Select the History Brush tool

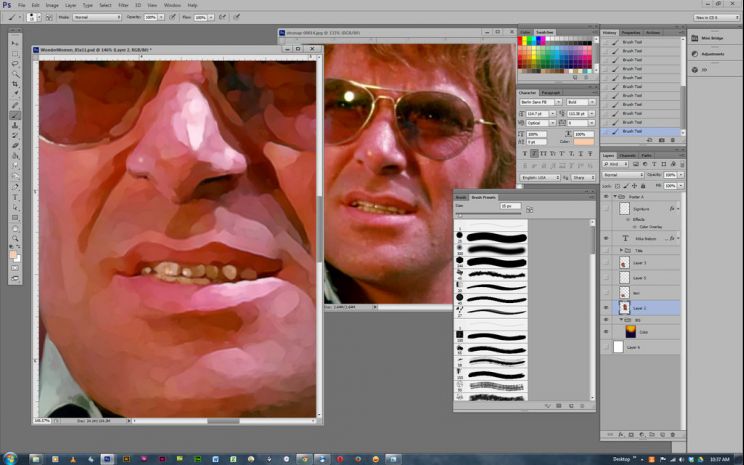coord(15,135)
